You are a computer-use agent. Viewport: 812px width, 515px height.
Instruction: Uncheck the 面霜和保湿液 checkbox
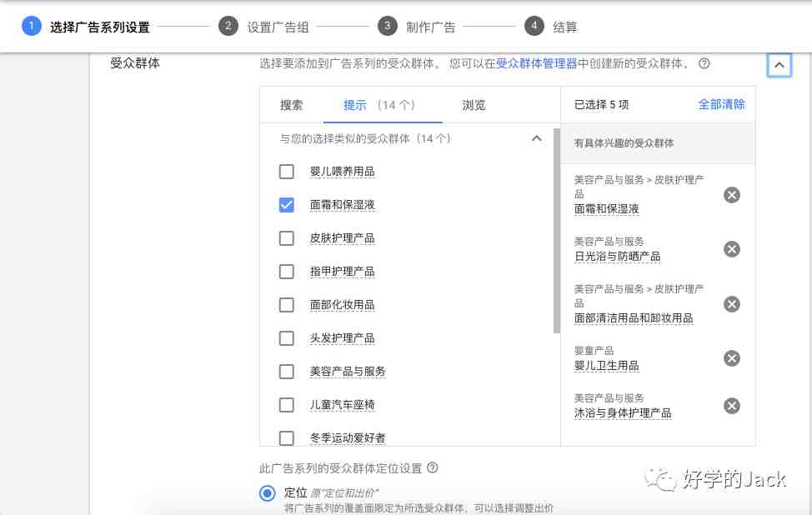coord(286,204)
